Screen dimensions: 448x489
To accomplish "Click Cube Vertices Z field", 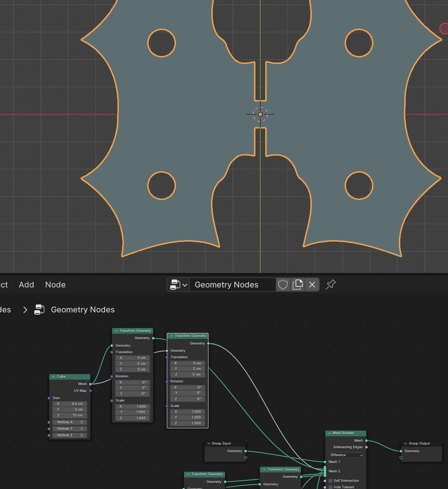I will [x=70, y=435].
